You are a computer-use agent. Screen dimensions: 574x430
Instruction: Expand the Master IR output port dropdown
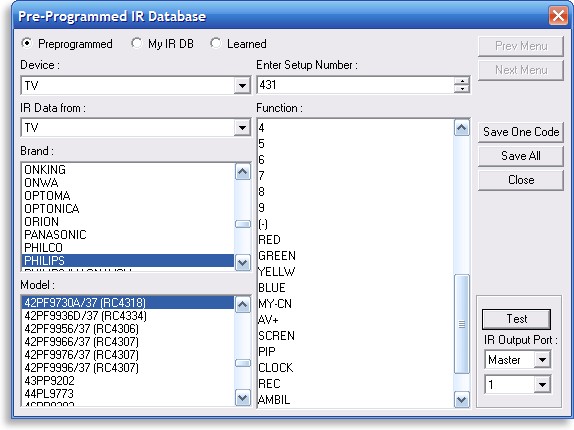tap(542, 360)
